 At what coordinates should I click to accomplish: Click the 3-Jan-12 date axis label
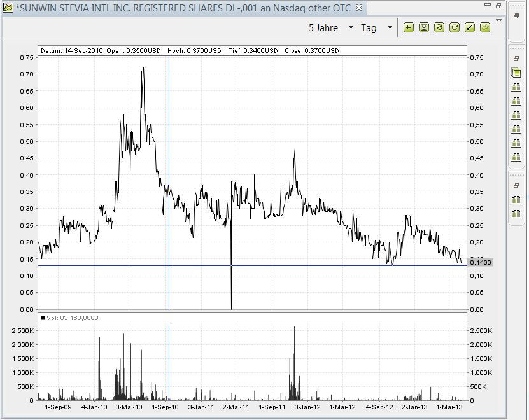(x=307, y=407)
